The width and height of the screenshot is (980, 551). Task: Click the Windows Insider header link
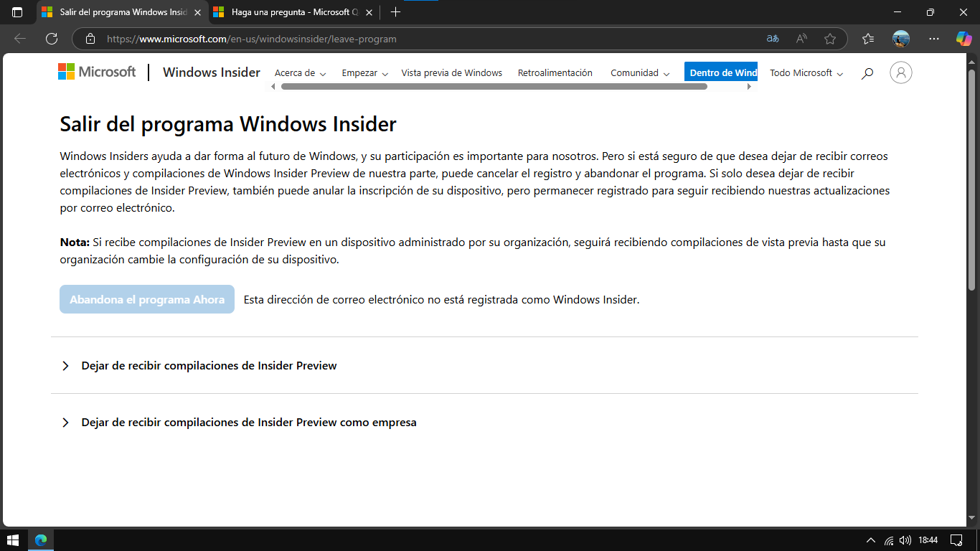coord(212,72)
